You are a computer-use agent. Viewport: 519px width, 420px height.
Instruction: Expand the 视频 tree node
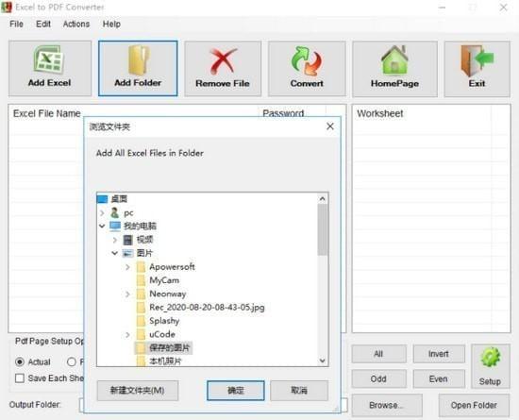115,240
